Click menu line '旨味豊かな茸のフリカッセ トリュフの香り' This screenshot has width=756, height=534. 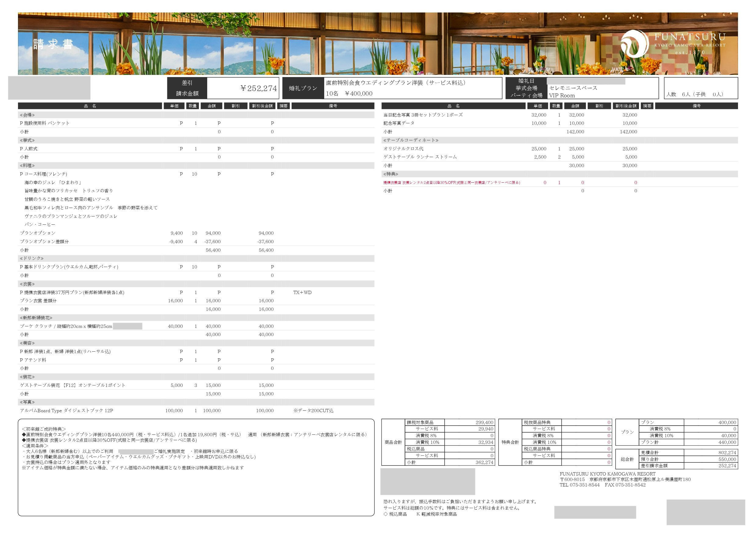pos(69,191)
